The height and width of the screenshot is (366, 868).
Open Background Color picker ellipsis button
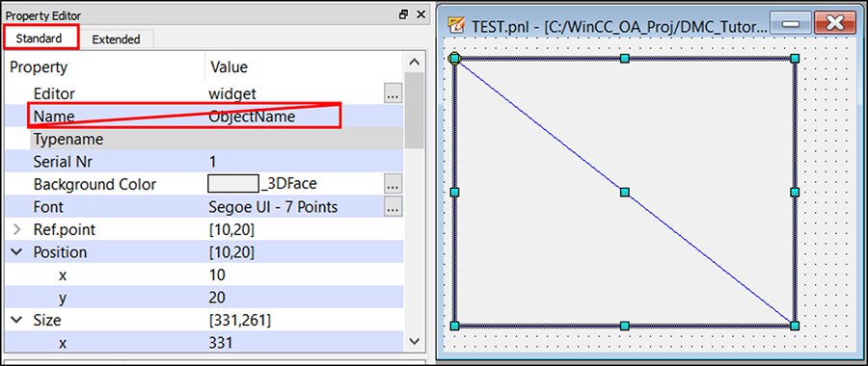pyautogui.click(x=393, y=184)
